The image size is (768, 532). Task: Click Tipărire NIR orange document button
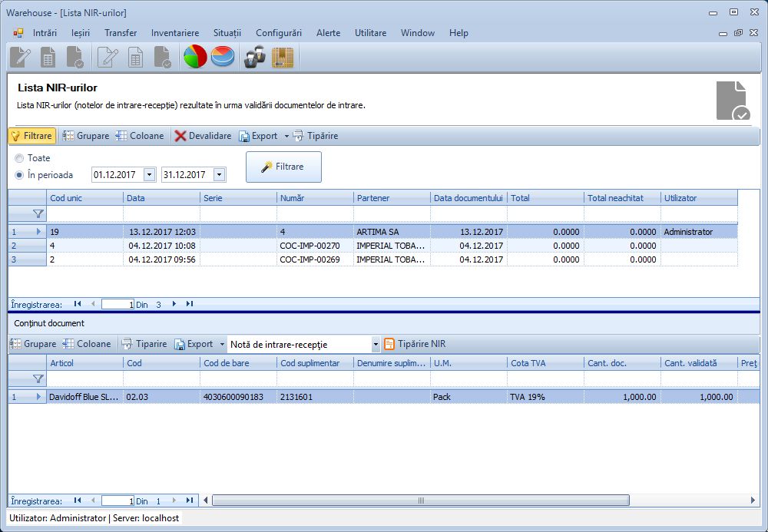[415, 344]
